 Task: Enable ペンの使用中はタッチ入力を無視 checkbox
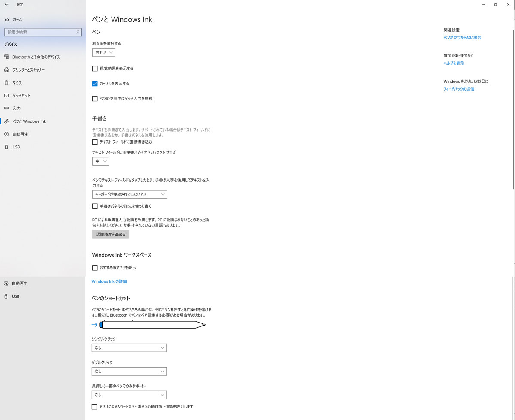[95, 99]
